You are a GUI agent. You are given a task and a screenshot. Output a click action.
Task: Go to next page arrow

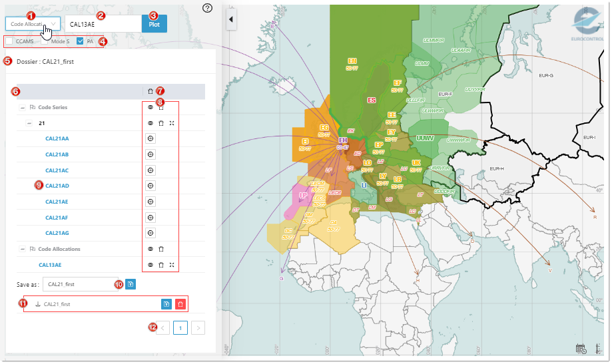coord(198,328)
